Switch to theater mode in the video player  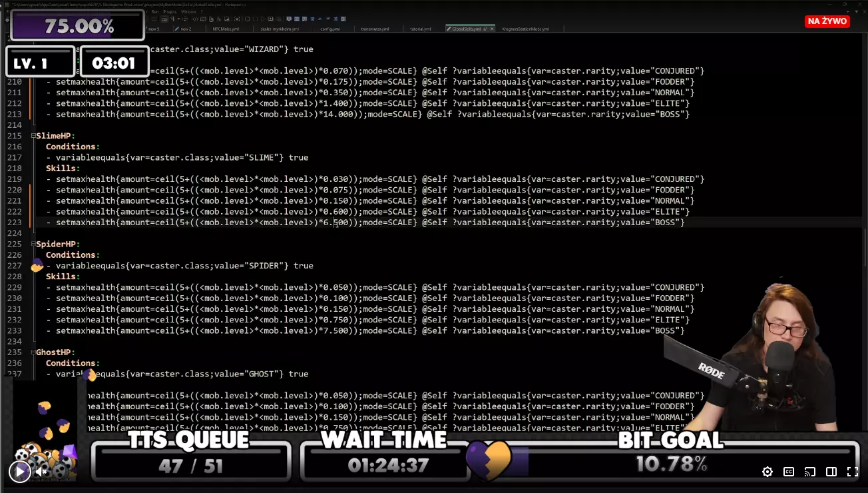pos(831,472)
